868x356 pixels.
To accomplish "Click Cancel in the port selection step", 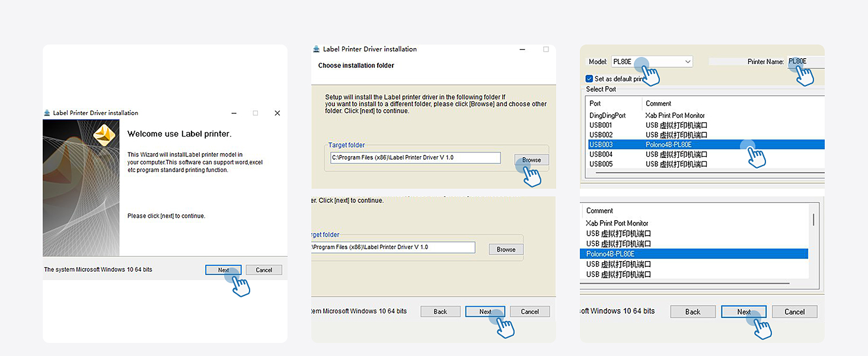I will [794, 311].
